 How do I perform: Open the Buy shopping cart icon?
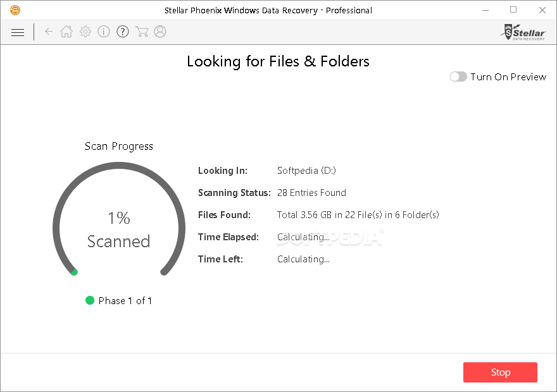point(142,32)
